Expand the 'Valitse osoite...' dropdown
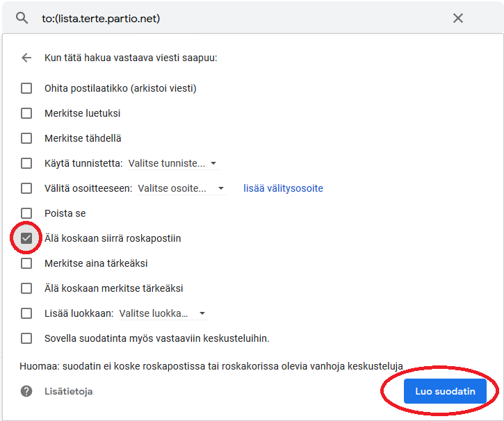Image resolution: width=504 pixels, height=421 pixels. (181, 188)
